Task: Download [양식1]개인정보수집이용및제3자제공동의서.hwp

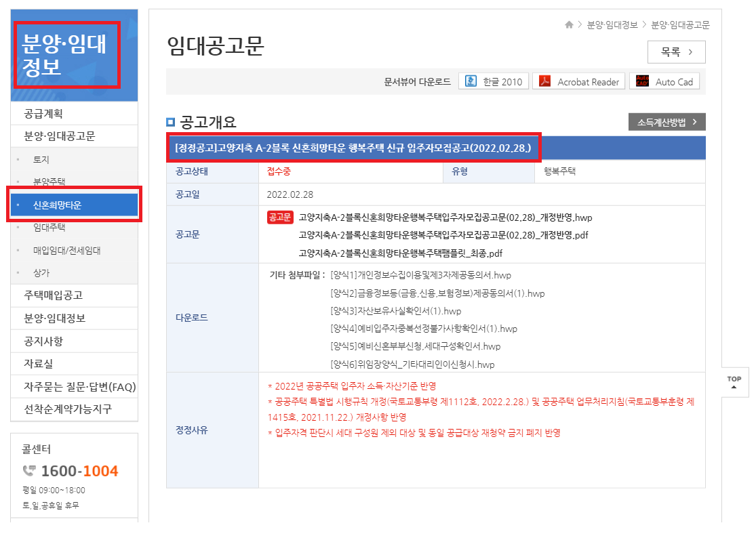Action: tap(420, 275)
